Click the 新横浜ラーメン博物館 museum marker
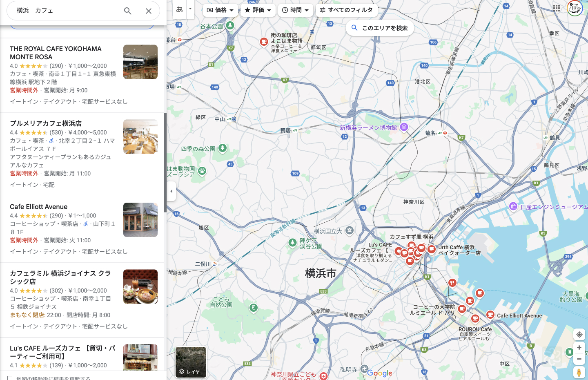The width and height of the screenshot is (588, 380). (x=404, y=127)
